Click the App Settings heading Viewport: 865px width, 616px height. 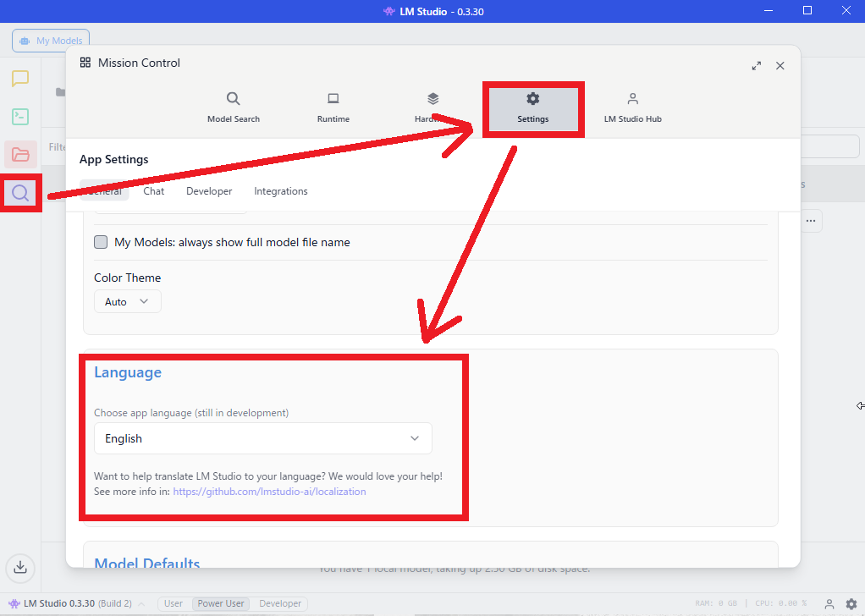(x=114, y=159)
